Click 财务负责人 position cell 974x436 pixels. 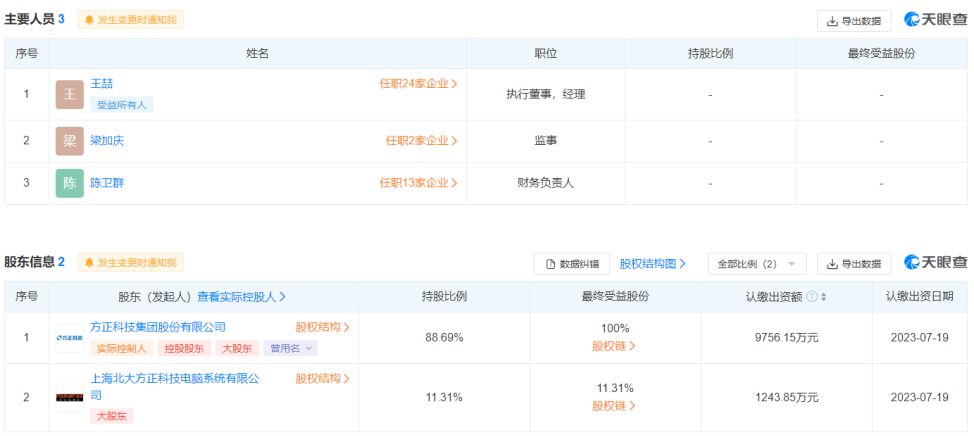[546, 183]
